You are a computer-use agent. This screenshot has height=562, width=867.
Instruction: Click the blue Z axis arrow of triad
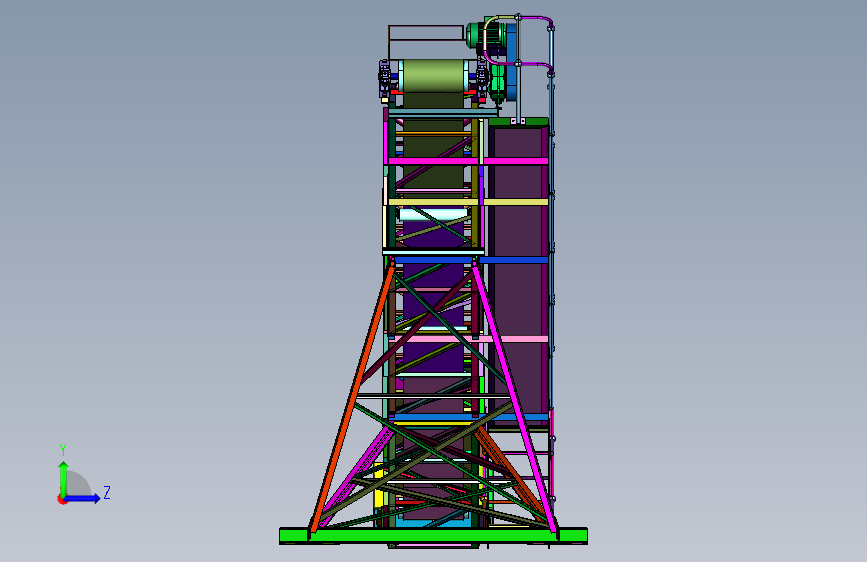[83, 498]
